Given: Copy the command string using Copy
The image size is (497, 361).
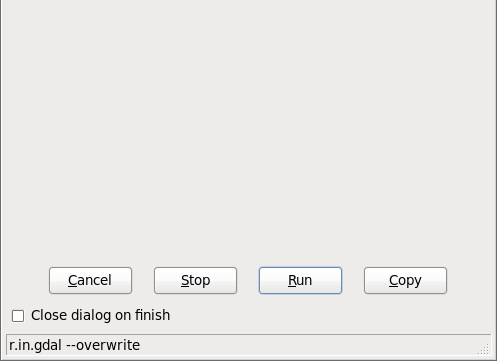Looking at the screenshot, I should click(405, 280).
